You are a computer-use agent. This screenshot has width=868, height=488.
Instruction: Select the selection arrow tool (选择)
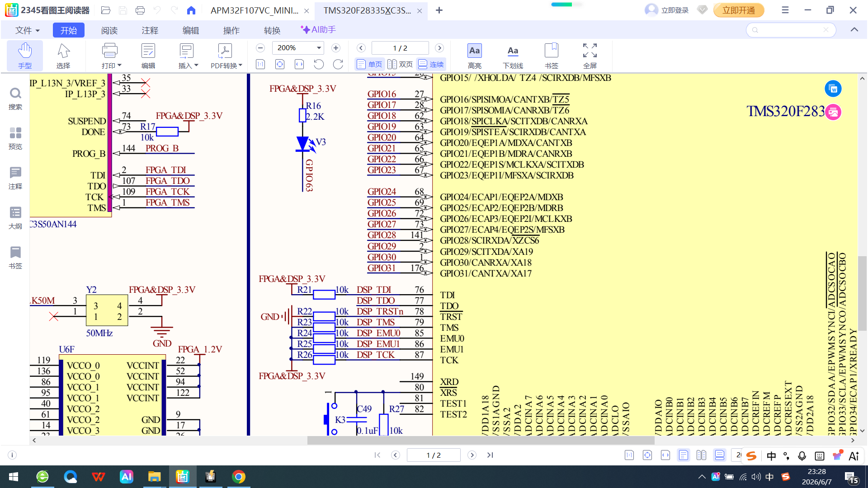[63, 56]
